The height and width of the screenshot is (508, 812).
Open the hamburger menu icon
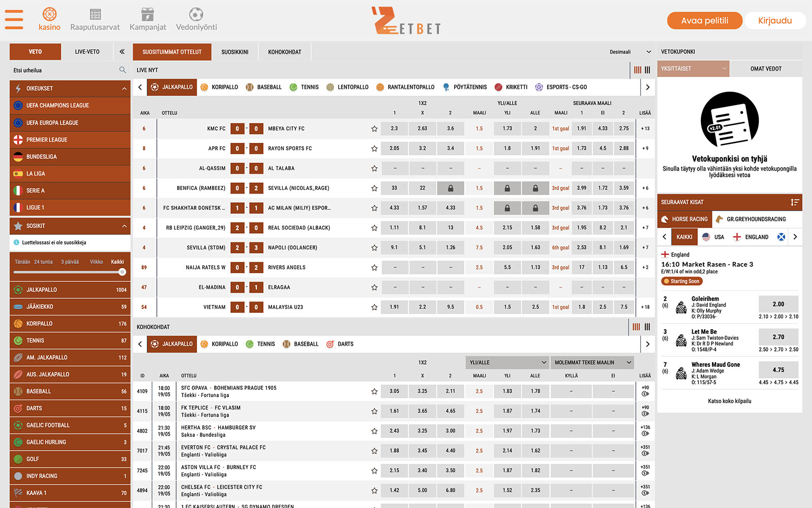click(14, 20)
